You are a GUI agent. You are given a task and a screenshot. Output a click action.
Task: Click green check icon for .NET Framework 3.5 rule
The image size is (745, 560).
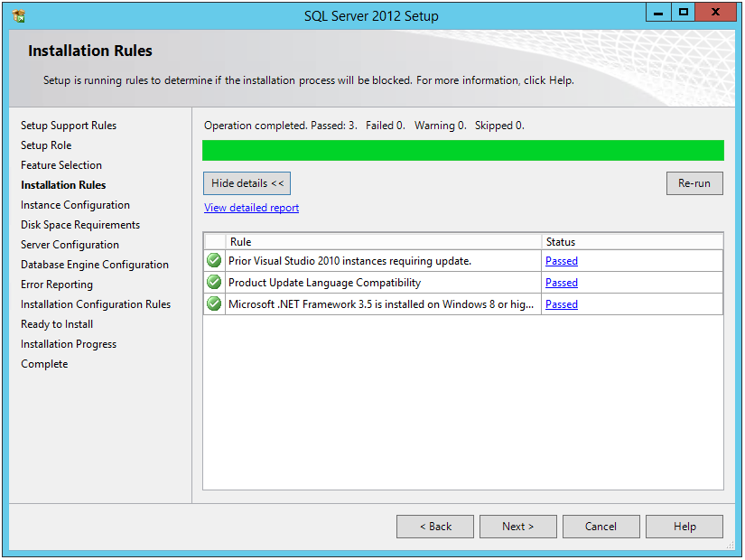(x=214, y=303)
